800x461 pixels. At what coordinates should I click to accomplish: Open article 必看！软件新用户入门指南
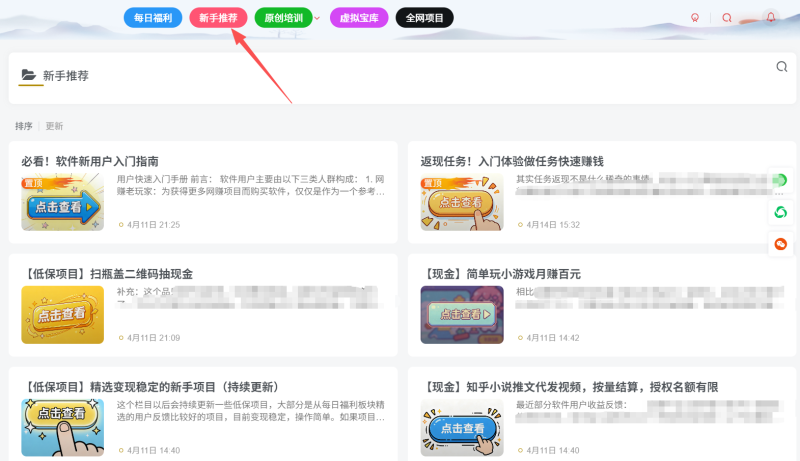click(90, 162)
